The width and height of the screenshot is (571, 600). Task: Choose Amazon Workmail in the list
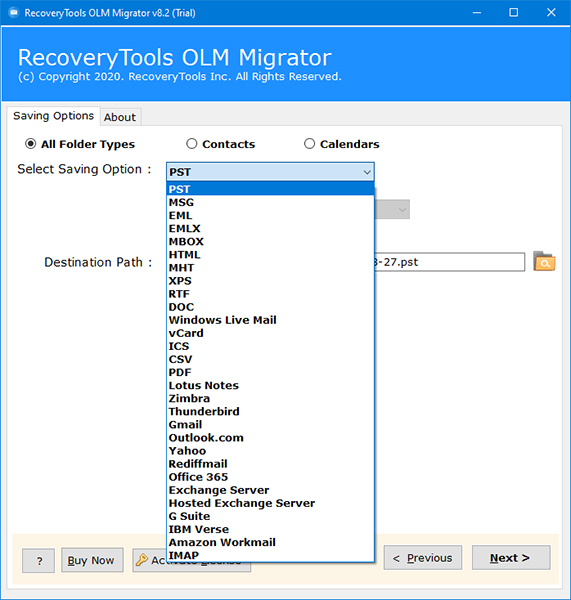pyautogui.click(x=270, y=542)
